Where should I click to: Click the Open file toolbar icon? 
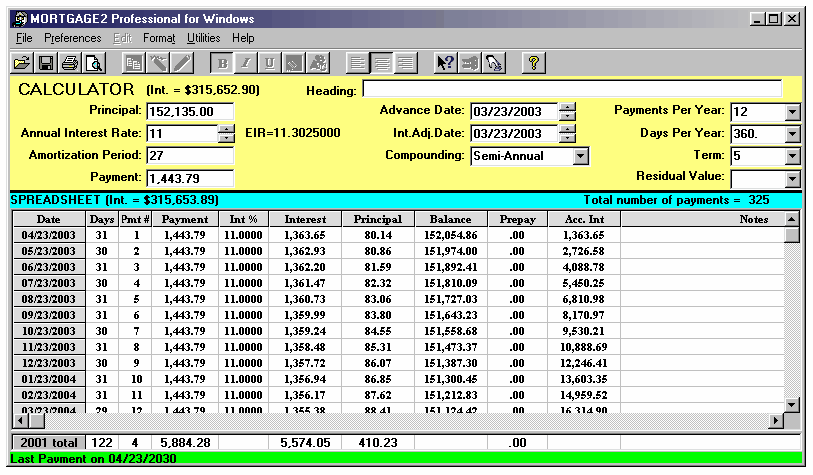tap(21, 63)
